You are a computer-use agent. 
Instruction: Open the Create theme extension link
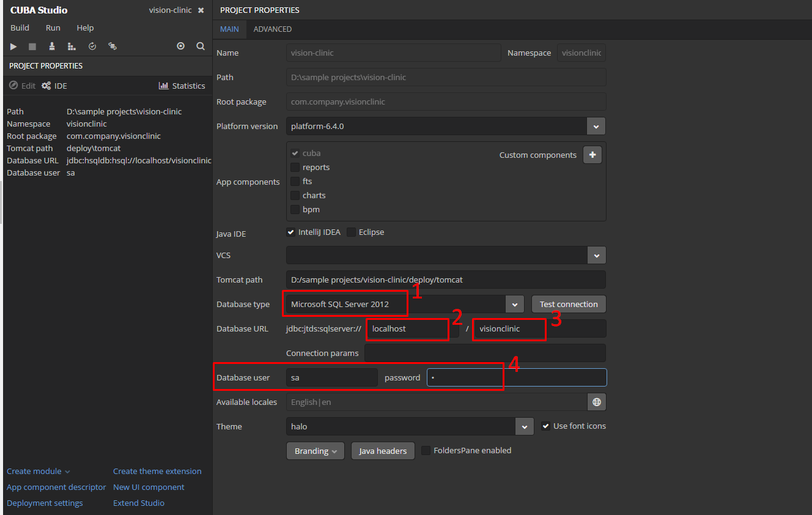[x=157, y=471]
